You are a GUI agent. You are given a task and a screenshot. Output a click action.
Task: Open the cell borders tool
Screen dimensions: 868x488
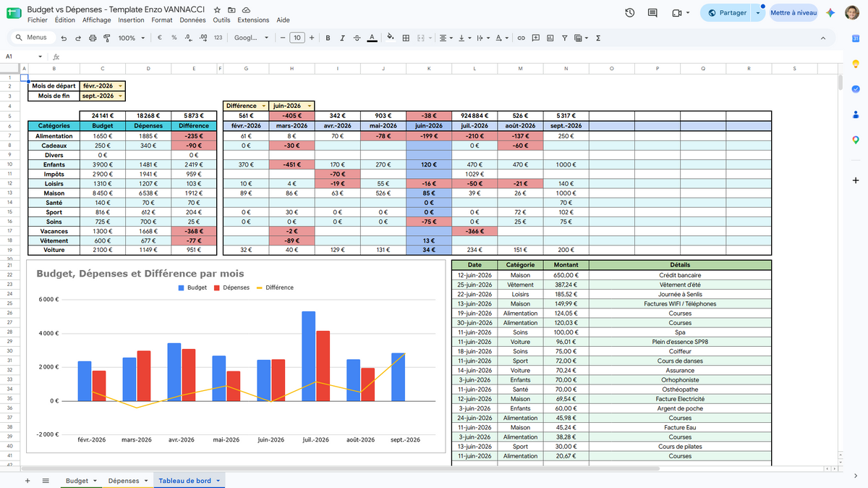coord(406,38)
